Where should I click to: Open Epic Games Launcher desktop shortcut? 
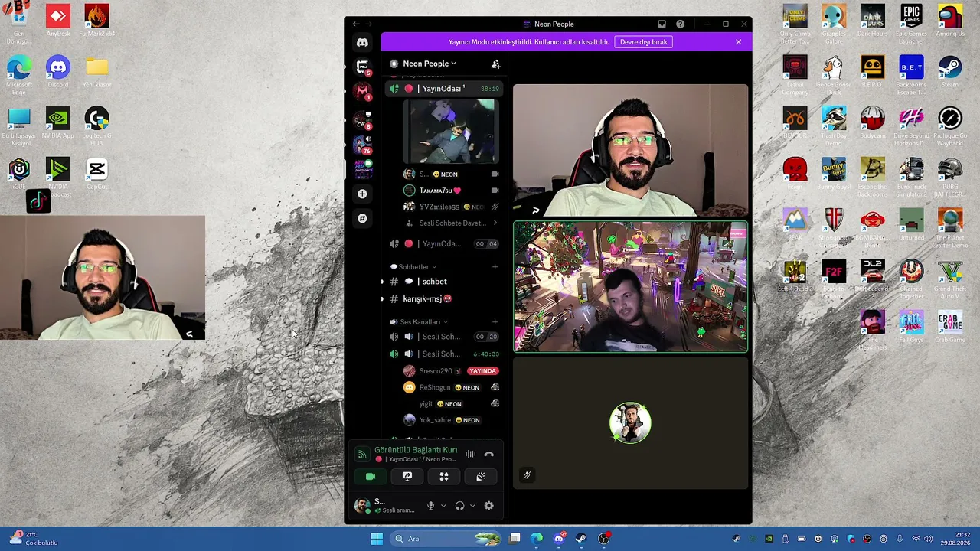[x=911, y=21]
